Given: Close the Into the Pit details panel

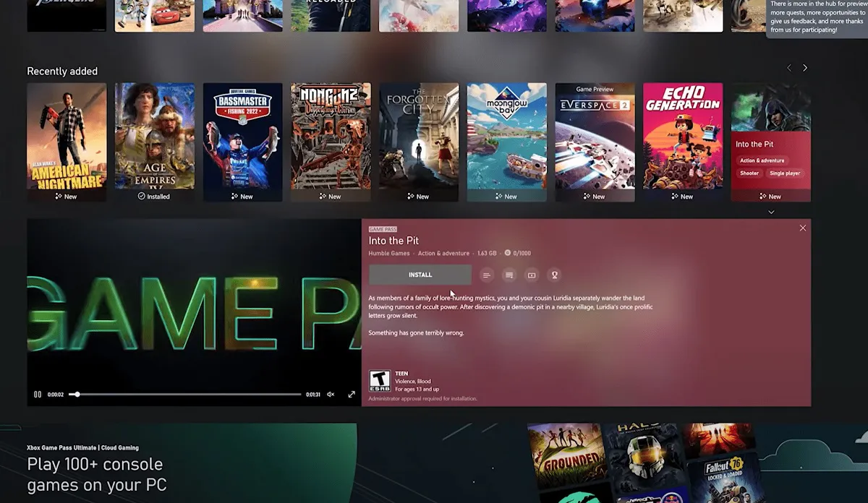Looking at the screenshot, I should pos(802,228).
